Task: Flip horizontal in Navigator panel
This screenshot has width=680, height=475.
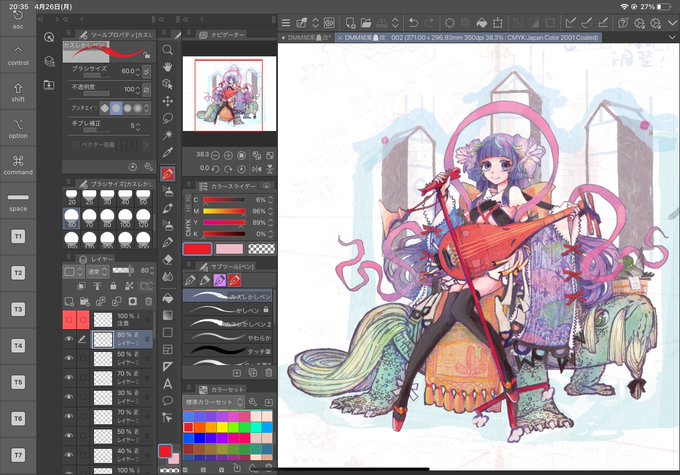Action: click(x=257, y=169)
